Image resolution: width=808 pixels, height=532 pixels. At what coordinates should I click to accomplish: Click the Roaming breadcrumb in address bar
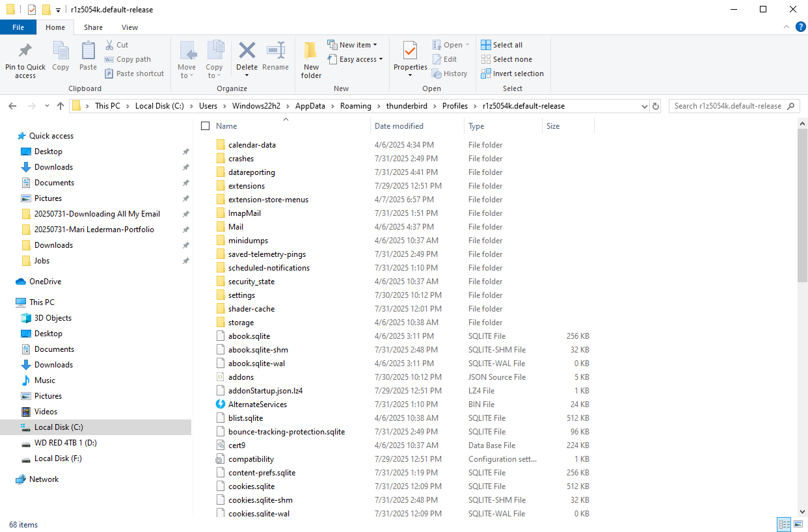pyautogui.click(x=355, y=106)
